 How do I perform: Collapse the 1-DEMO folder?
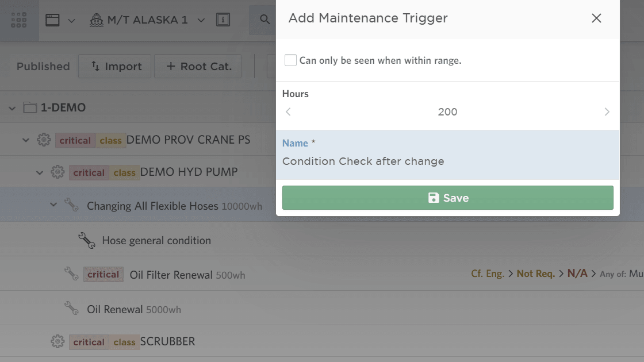pyautogui.click(x=11, y=107)
